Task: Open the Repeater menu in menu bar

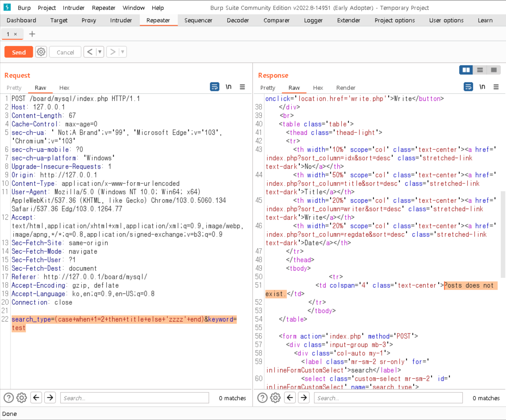Action: coord(103,8)
